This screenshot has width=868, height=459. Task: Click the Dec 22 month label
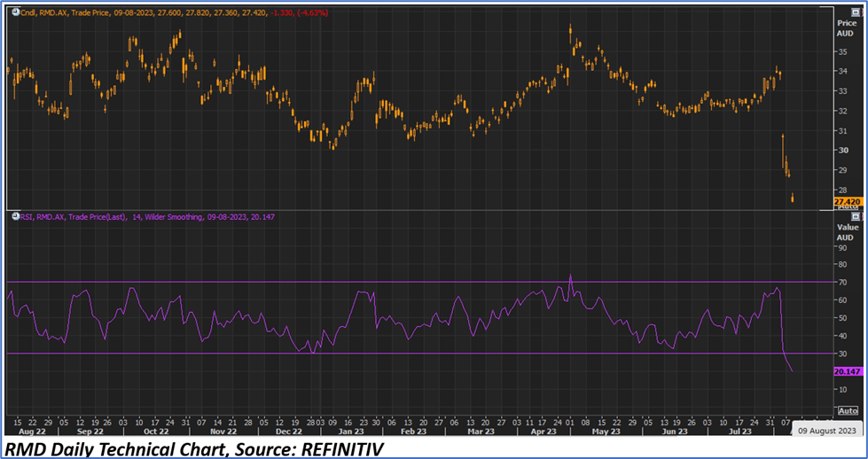point(290,432)
